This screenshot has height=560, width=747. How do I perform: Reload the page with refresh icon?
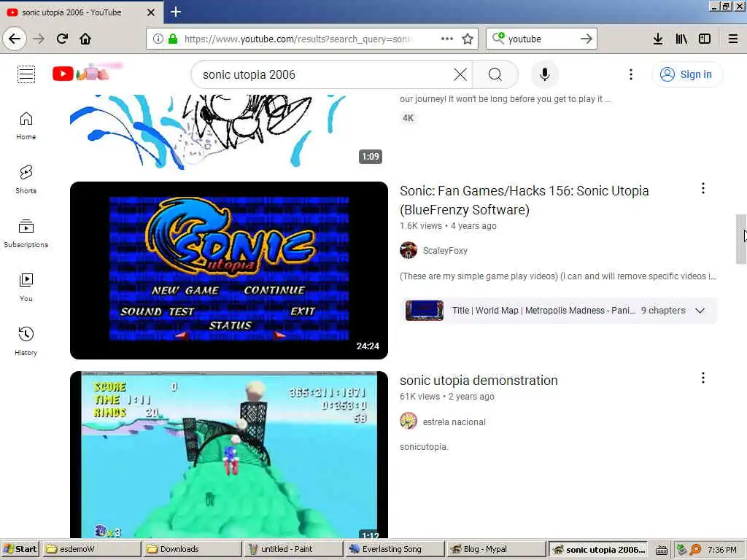tap(62, 39)
